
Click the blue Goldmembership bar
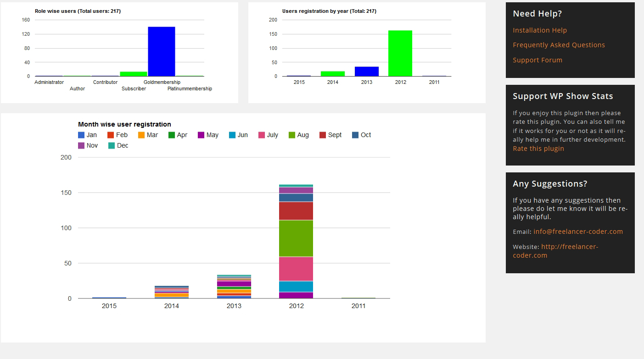coord(162,51)
